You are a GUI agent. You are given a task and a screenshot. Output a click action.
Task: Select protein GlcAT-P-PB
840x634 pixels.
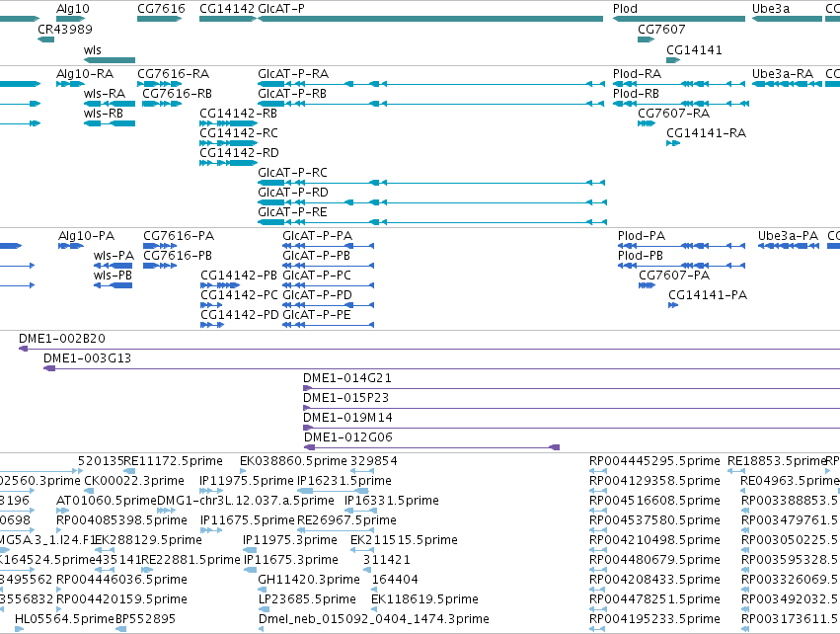click(x=317, y=256)
